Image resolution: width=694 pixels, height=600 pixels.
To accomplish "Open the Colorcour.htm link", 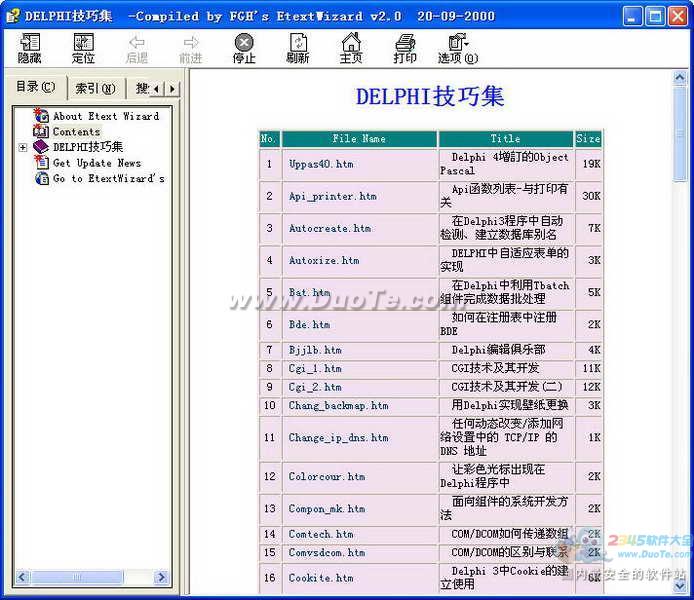I will [327, 477].
